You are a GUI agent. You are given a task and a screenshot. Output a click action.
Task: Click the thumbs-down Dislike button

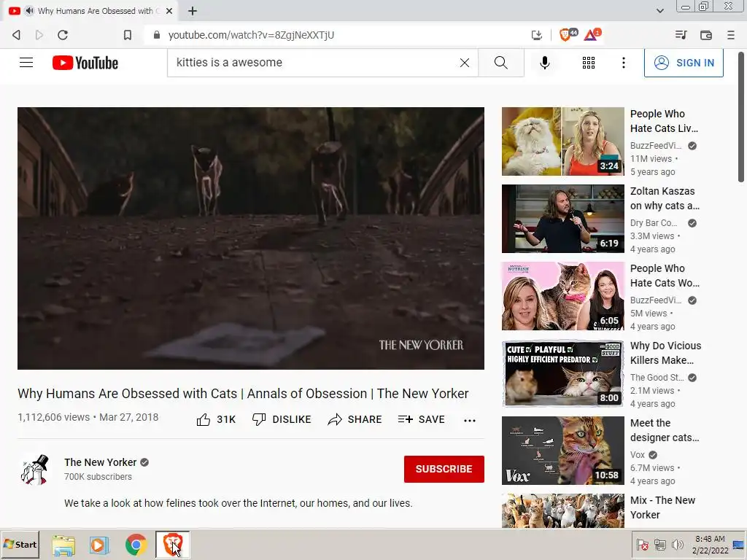tap(282, 419)
